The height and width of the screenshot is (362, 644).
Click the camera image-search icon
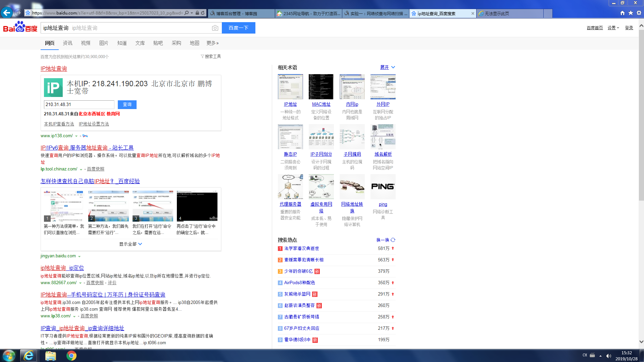215,28
